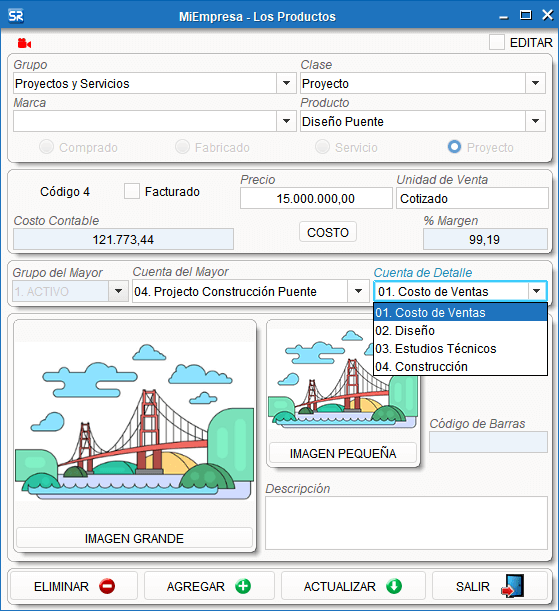559x611 pixels.
Task: Click the AGREGAR button label
Action: tap(196, 586)
